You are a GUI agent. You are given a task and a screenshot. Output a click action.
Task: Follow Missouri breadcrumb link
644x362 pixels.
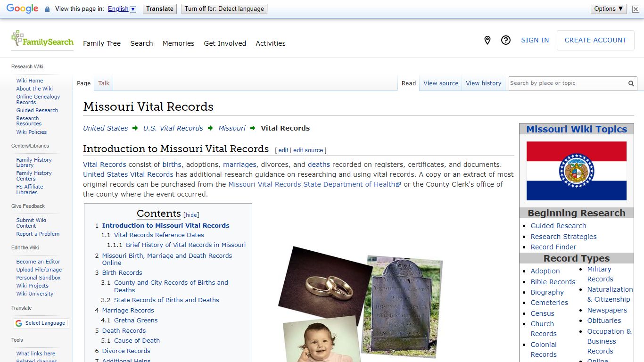tap(232, 128)
